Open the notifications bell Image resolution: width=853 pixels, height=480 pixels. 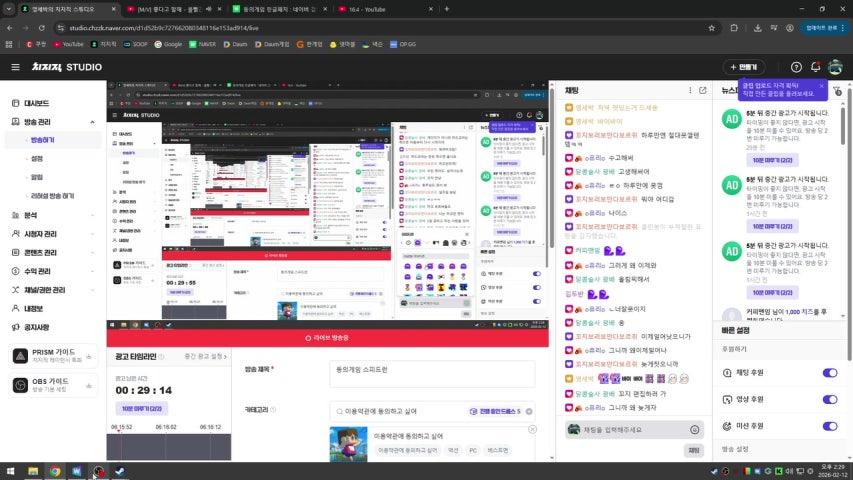pos(815,67)
